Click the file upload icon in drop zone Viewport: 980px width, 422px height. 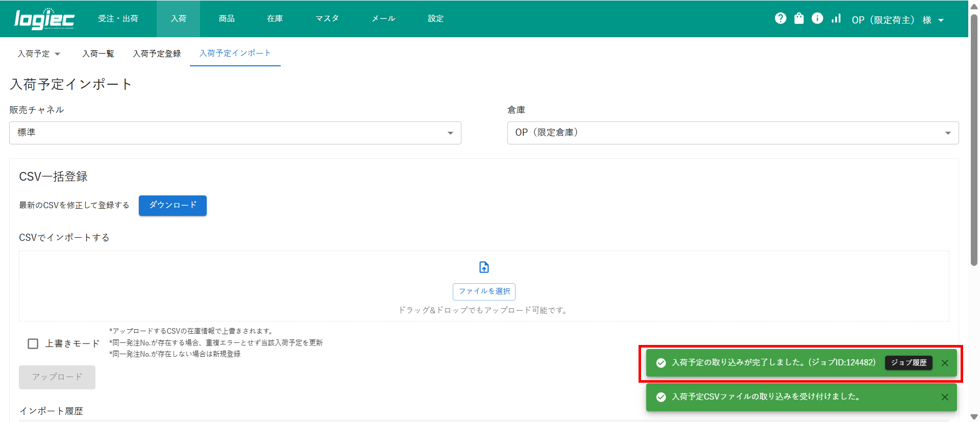pos(484,267)
